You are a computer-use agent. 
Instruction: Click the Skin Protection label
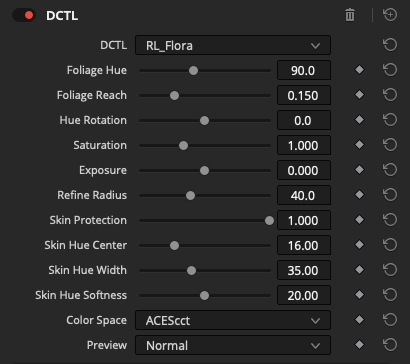[x=88, y=220]
